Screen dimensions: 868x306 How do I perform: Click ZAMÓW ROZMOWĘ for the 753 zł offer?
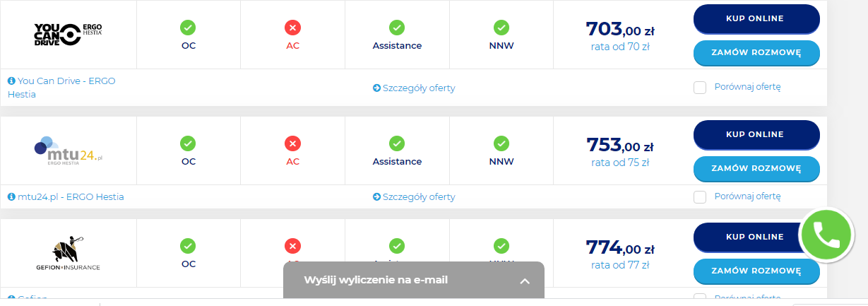(756, 169)
